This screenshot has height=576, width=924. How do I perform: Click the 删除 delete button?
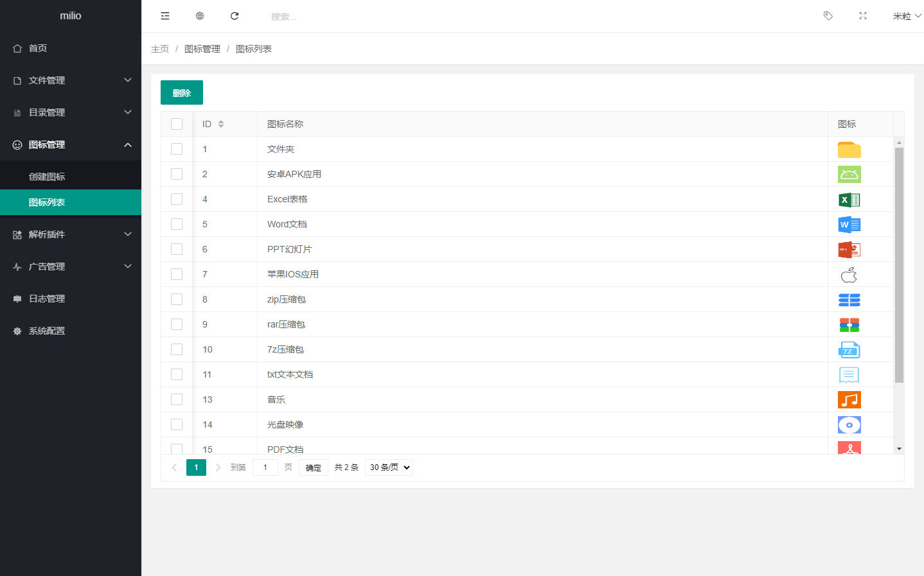tap(181, 92)
